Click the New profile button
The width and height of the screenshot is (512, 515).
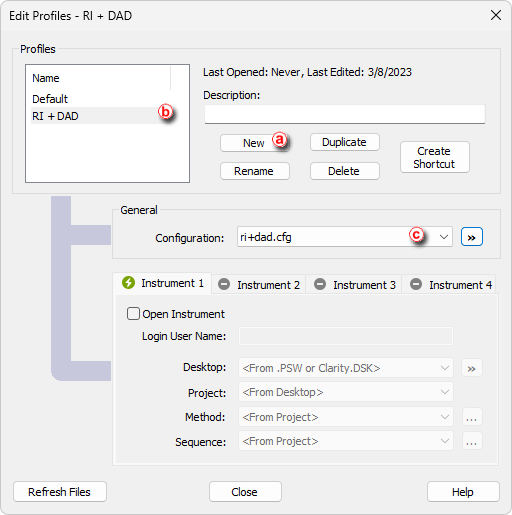(255, 143)
